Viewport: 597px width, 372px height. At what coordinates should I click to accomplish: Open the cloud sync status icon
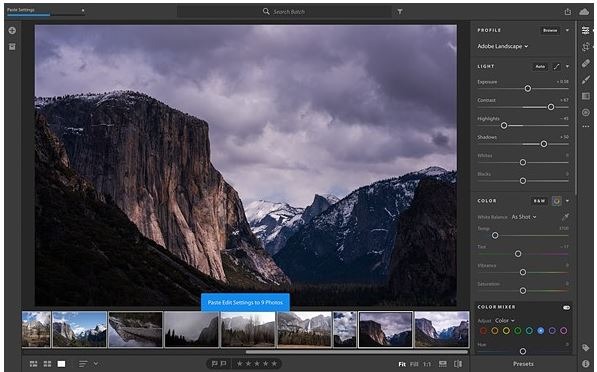pyautogui.click(x=584, y=12)
